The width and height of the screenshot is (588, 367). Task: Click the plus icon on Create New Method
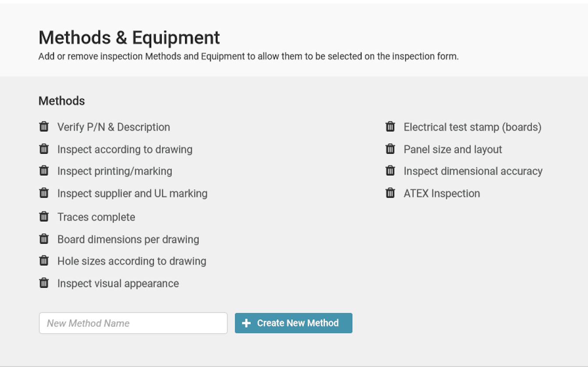pyautogui.click(x=246, y=323)
